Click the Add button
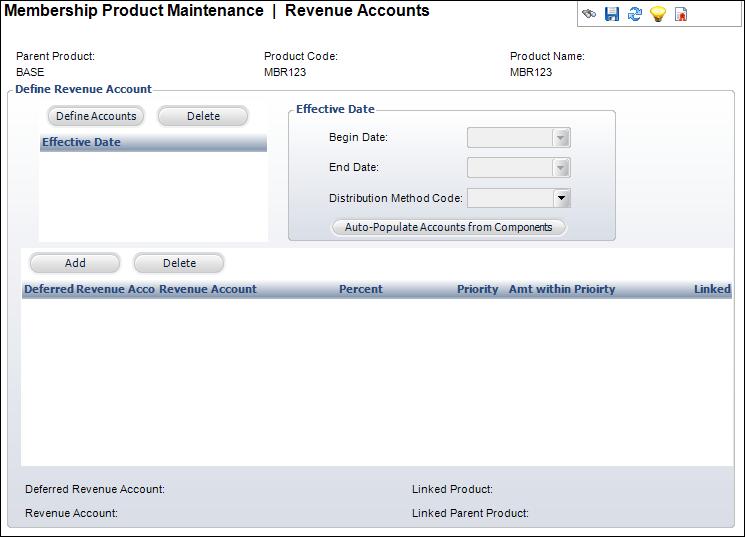The width and height of the screenshot is (745, 537). coord(75,263)
